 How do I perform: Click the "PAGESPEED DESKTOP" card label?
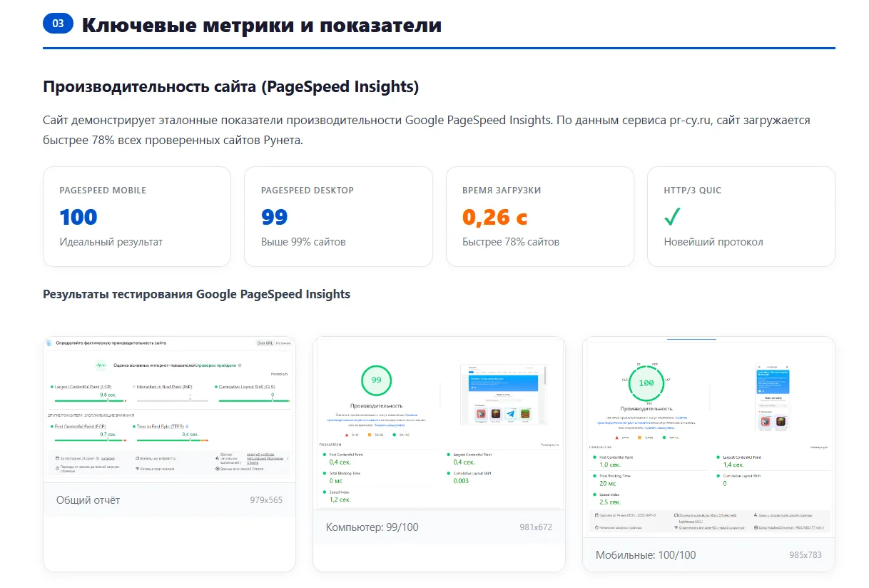coord(308,191)
